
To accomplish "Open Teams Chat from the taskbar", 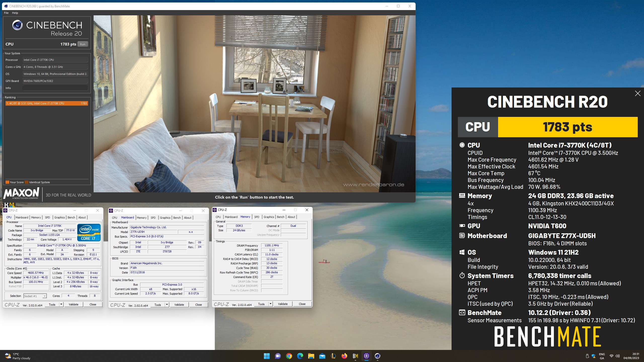I will [278, 356].
